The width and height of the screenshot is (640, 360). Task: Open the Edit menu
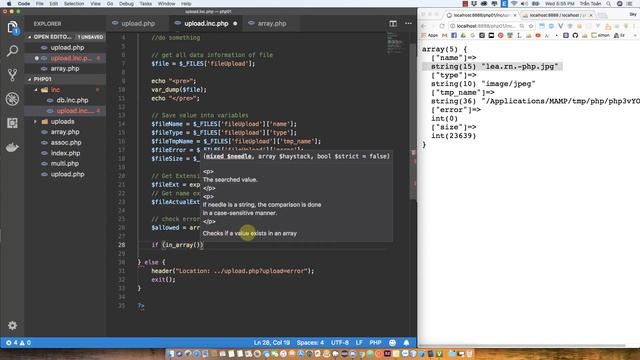(53, 3)
